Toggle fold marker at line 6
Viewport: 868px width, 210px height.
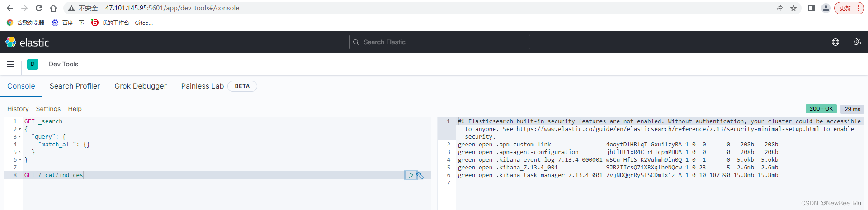[x=19, y=160]
